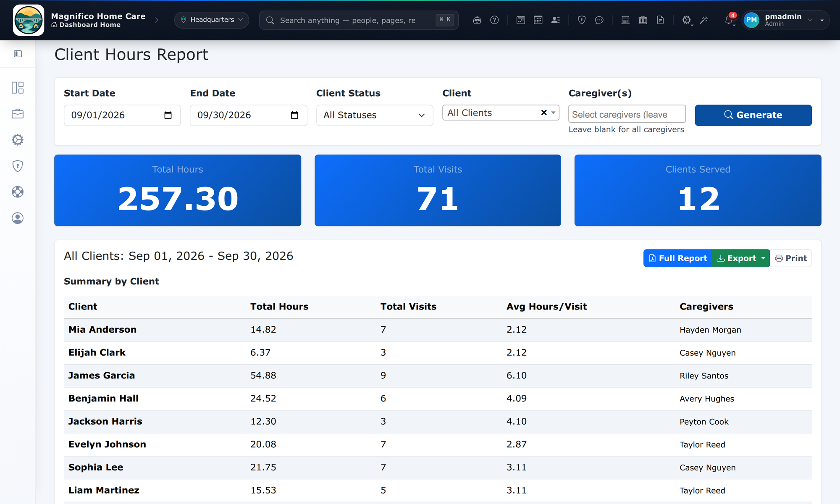Image resolution: width=840 pixels, height=504 pixels.
Task: Open the Start Date calendar picker icon
Action: coord(168,115)
